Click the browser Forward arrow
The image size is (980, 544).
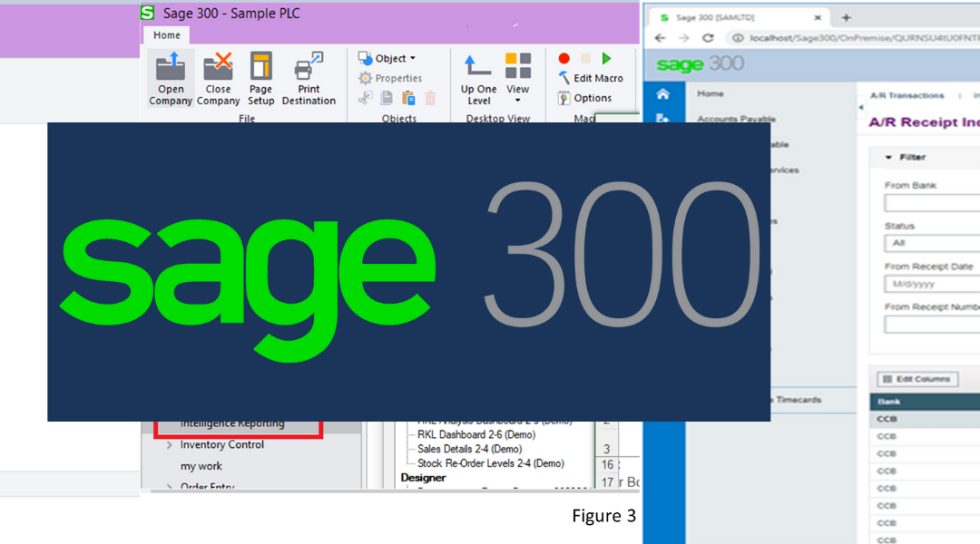(x=684, y=38)
